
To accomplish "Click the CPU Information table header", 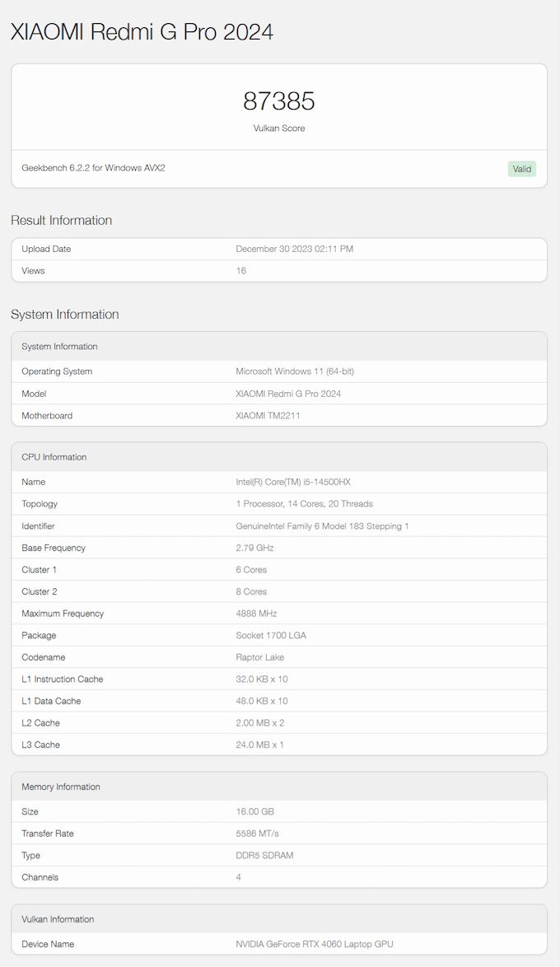I will [54, 457].
